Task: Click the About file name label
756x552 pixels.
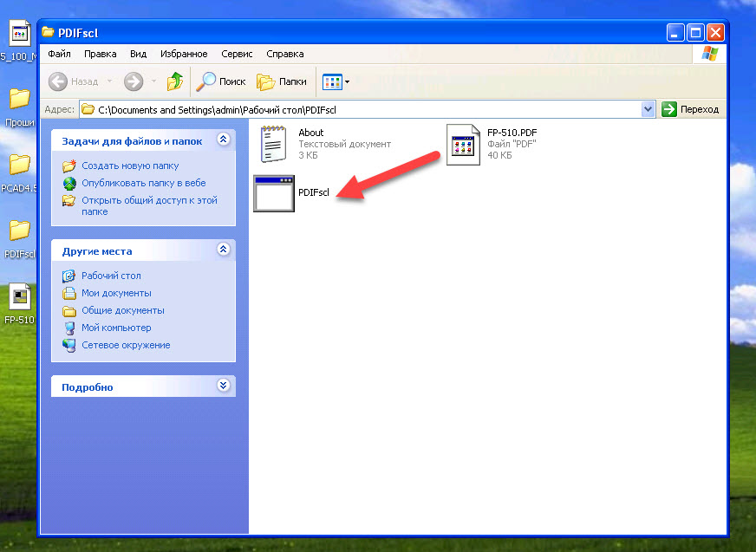Action: (x=311, y=133)
